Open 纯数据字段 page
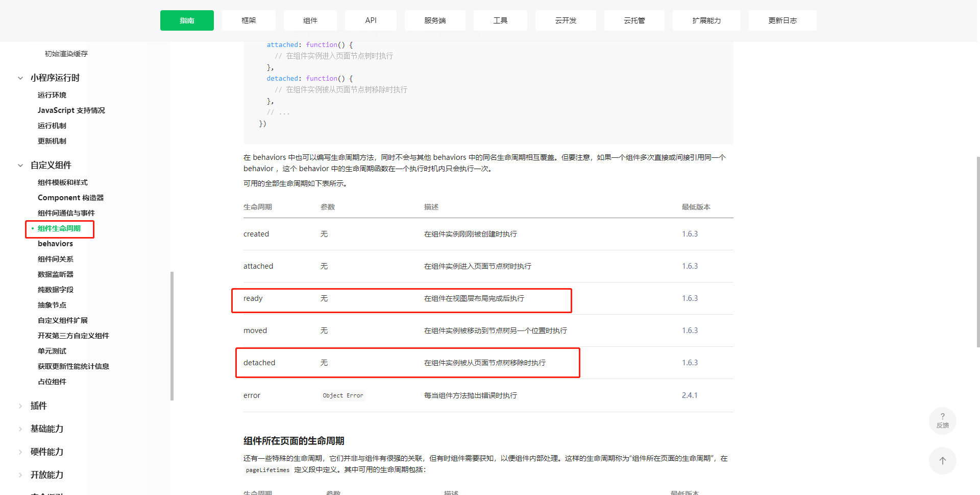 click(x=55, y=290)
